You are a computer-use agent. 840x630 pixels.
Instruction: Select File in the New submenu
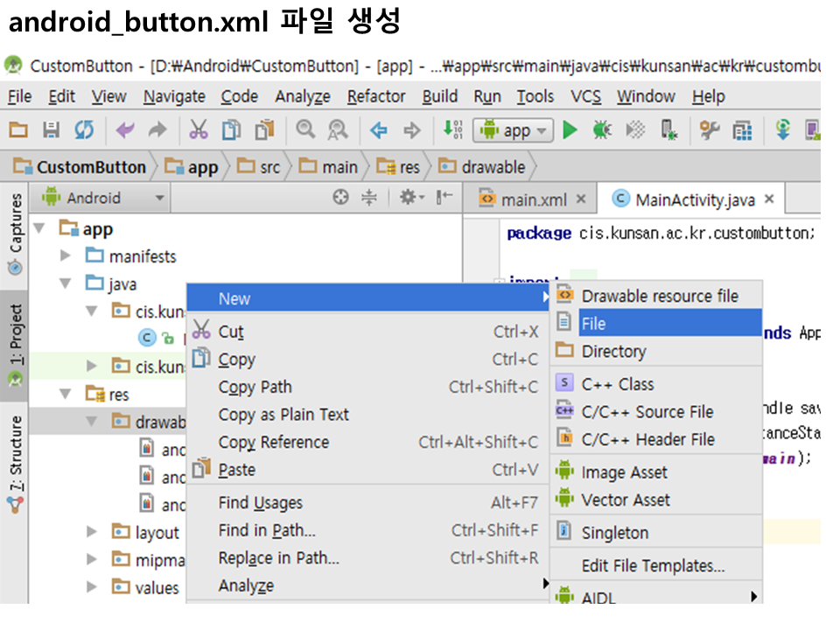pyautogui.click(x=593, y=324)
